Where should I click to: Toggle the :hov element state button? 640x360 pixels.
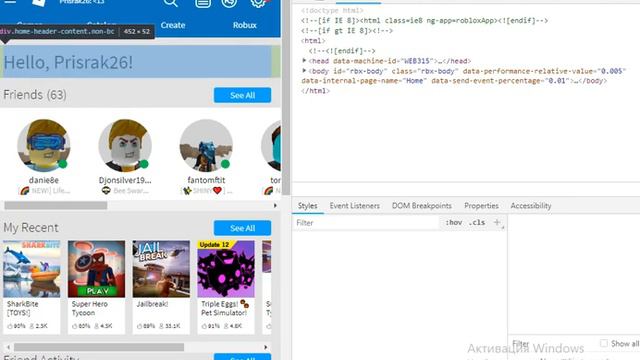[x=453, y=222]
